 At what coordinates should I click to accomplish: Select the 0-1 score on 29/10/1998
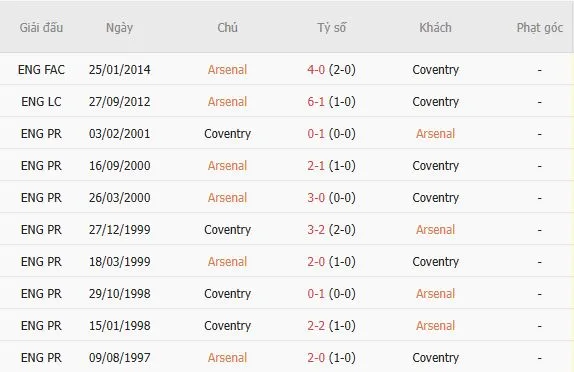(x=316, y=294)
